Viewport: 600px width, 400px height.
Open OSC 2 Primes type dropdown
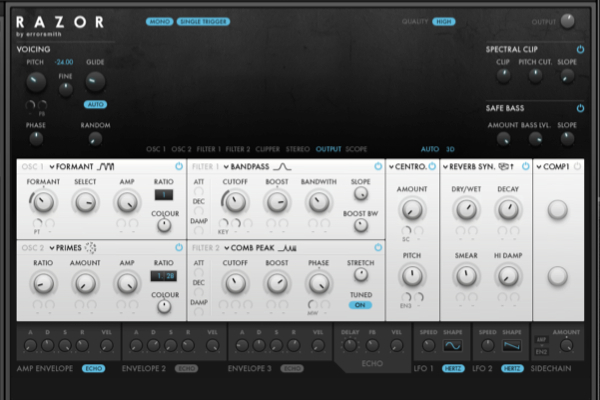coord(65,248)
